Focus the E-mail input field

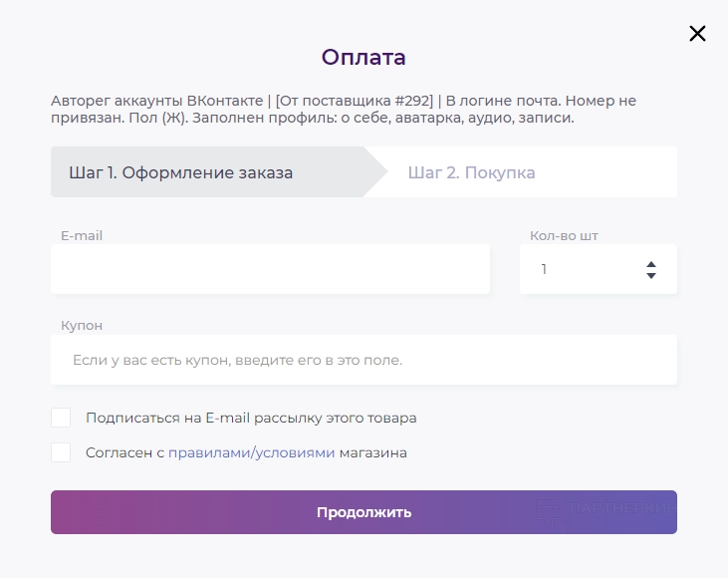tap(270, 269)
